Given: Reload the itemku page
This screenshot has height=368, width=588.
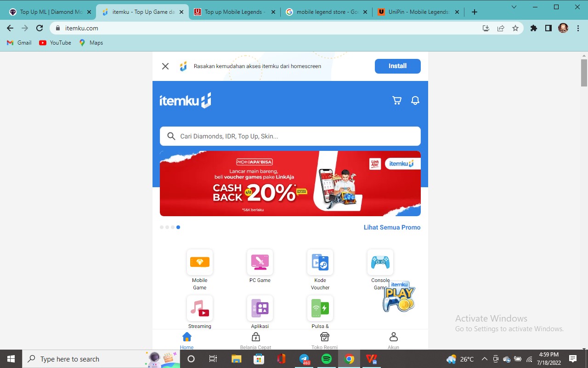Looking at the screenshot, I should click(40, 28).
